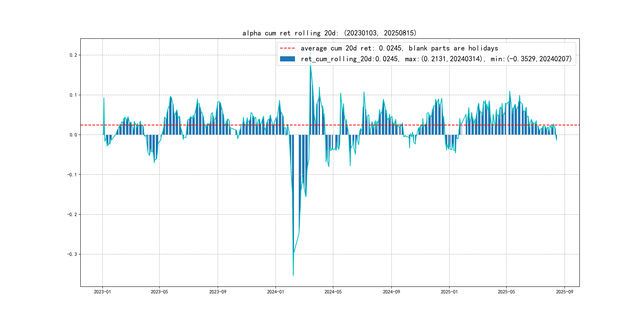This screenshot has height=322, width=644.
Task: Click the 2025-09 x-axis label
Action: [x=564, y=292]
